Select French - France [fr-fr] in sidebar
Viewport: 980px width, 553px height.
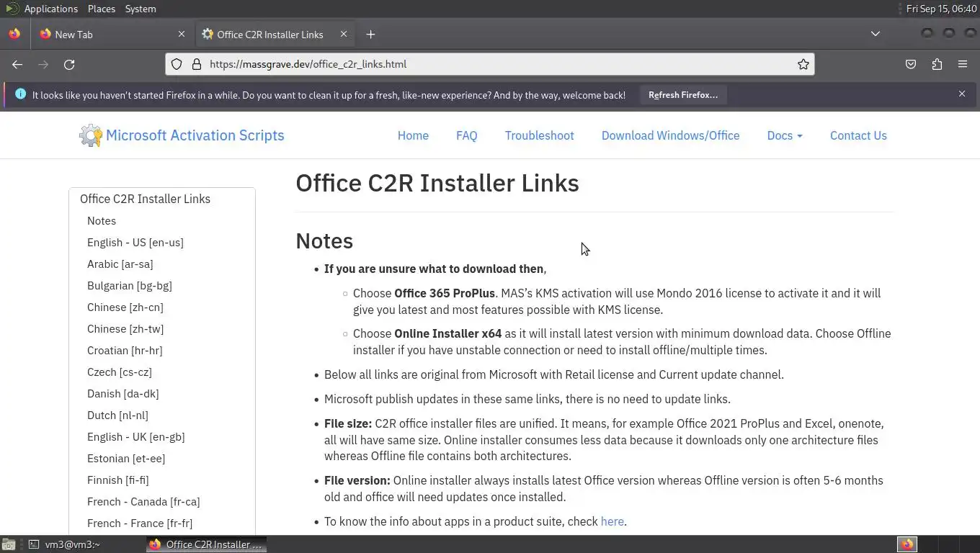(x=140, y=523)
